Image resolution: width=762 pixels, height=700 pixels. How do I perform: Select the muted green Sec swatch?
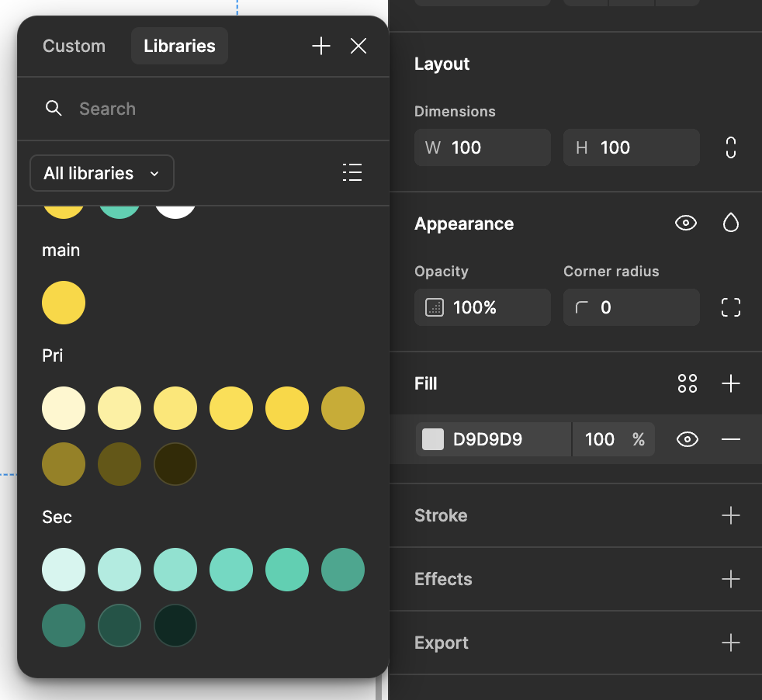(343, 570)
